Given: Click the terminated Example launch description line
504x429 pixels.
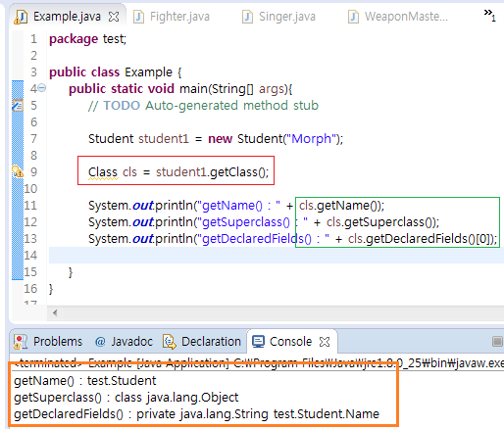Looking at the screenshot, I should click(x=259, y=362).
